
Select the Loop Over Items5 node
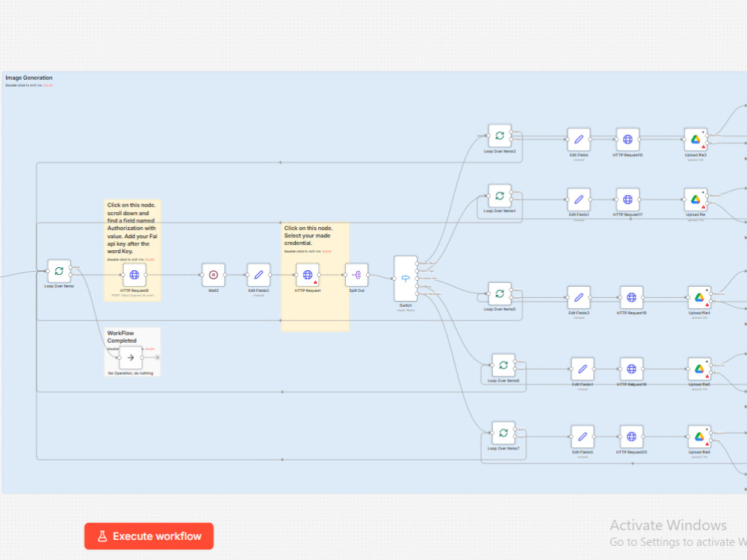[500, 293]
